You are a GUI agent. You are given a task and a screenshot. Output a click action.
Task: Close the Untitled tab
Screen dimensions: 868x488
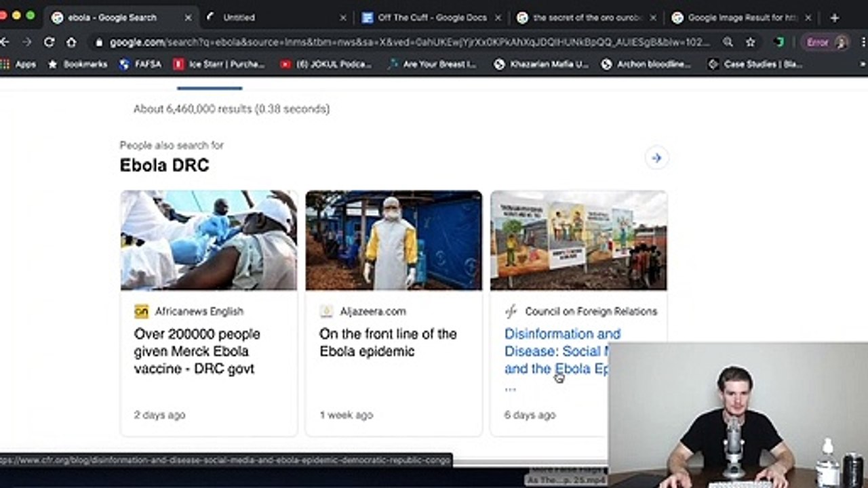342,18
